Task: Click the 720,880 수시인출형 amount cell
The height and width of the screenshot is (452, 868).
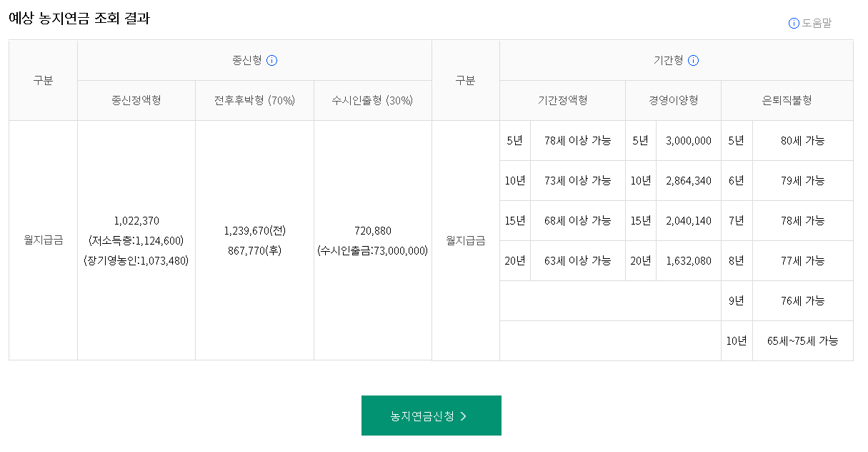Action: click(x=372, y=231)
